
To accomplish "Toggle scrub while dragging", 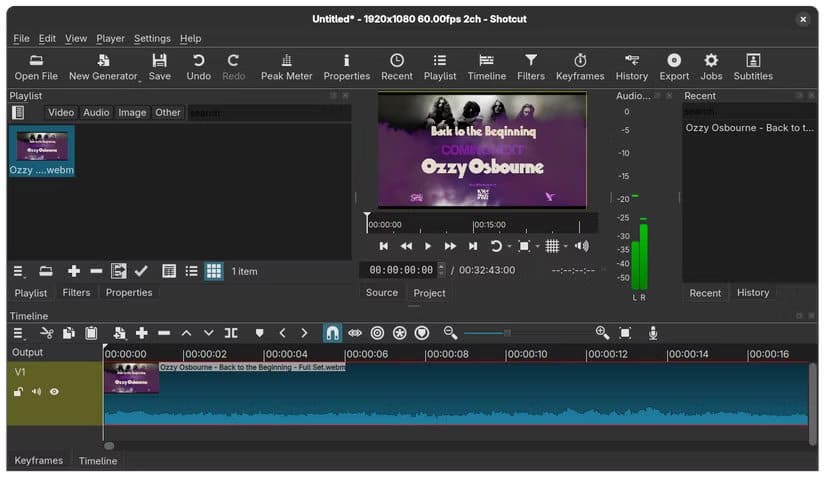I will 355,333.
